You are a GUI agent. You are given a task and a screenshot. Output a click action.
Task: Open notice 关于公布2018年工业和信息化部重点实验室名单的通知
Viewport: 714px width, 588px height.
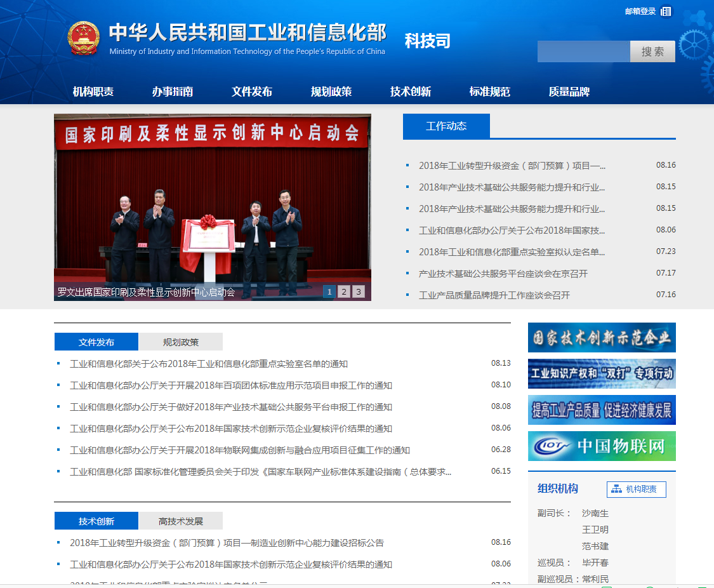(209, 363)
